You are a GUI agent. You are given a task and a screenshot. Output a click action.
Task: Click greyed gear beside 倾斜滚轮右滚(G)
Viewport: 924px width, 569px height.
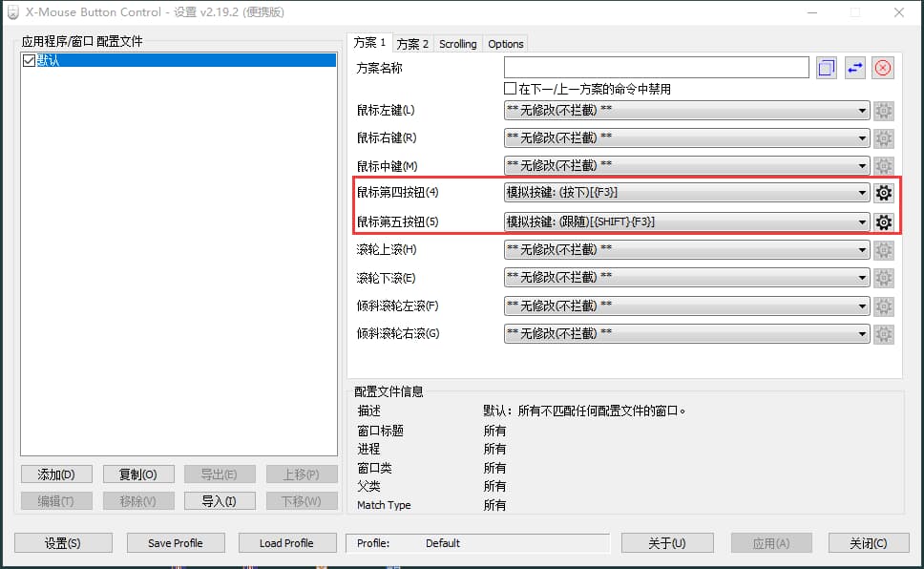pyautogui.click(x=883, y=334)
